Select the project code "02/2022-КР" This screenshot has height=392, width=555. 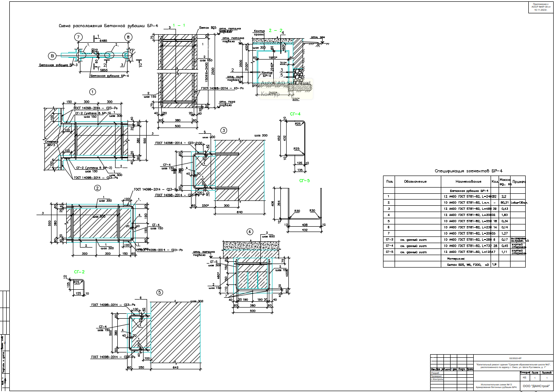click(x=515, y=358)
